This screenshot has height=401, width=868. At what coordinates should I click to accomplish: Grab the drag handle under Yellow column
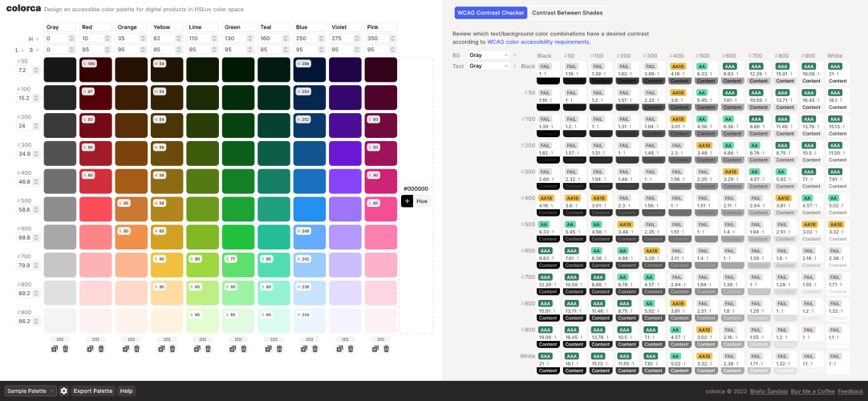[x=167, y=339]
